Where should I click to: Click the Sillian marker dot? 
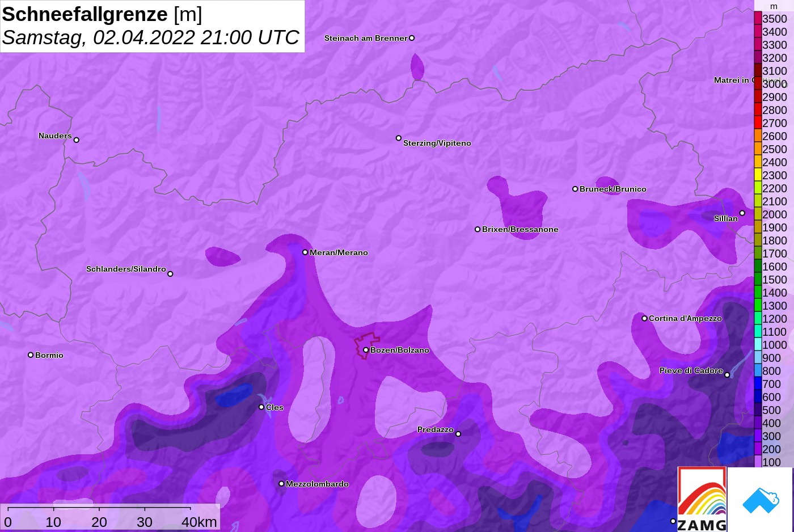742,213
